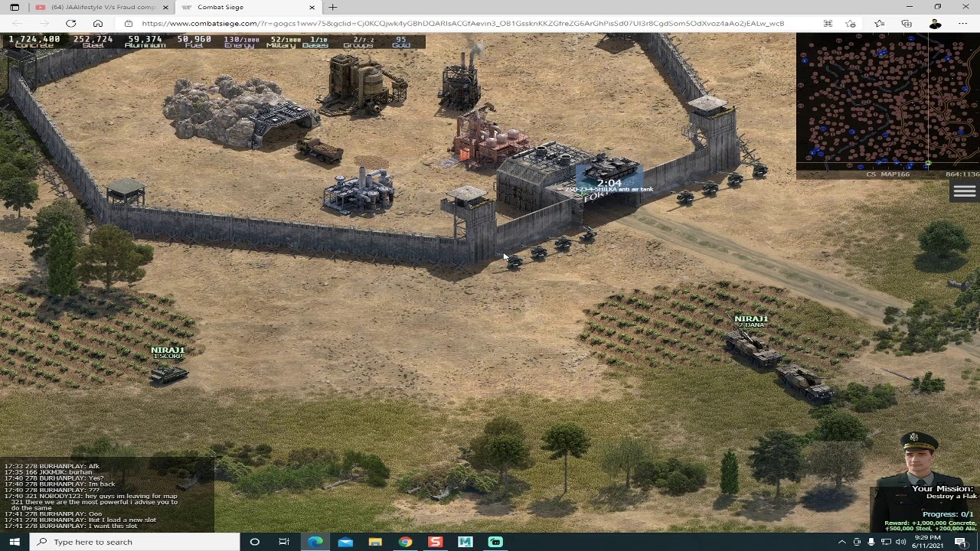Image resolution: width=980 pixels, height=551 pixels.
Task: Click mission Progress: 0/1 indicator
Action: point(948,514)
